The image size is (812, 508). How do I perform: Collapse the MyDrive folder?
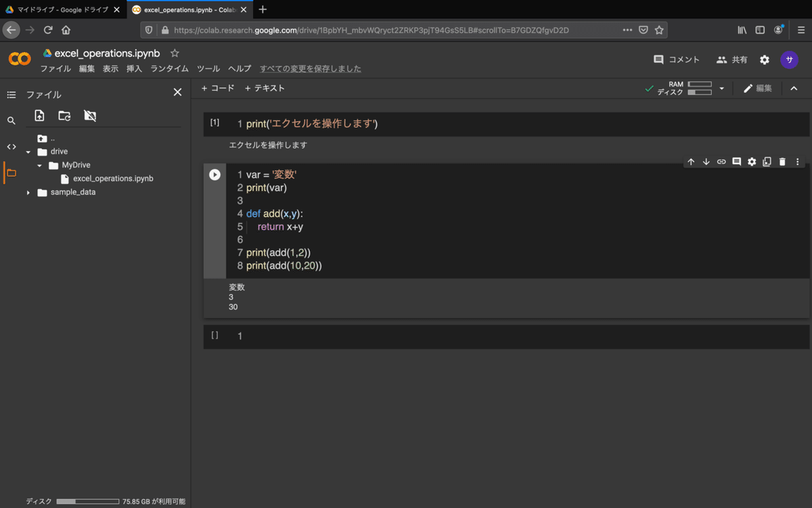click(39, 165)
